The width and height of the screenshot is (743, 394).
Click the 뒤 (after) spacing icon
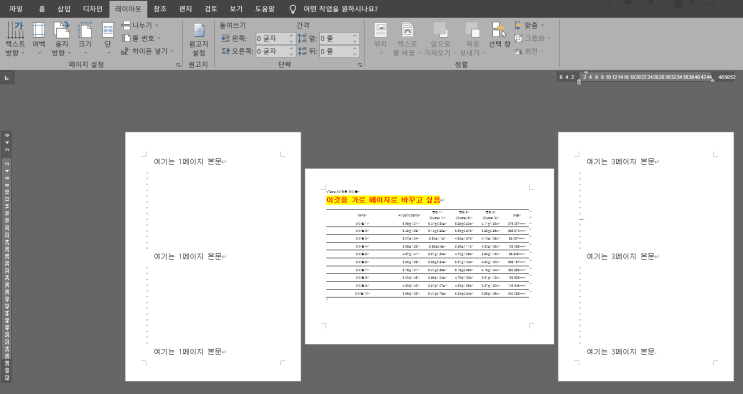303,51
